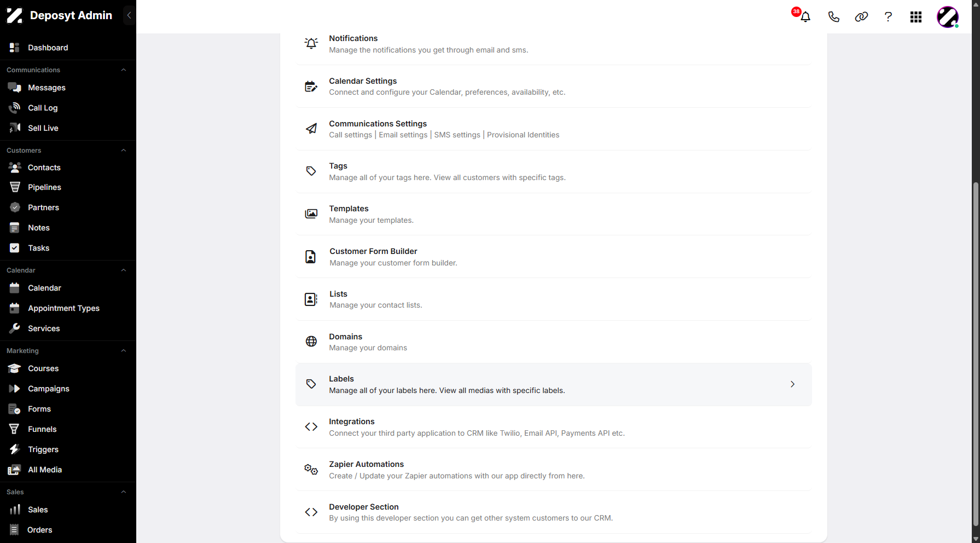The width and height of the screenshot is (980, 543).
Task: Collapse the Calendar sidebar section header
Action: 124,270
